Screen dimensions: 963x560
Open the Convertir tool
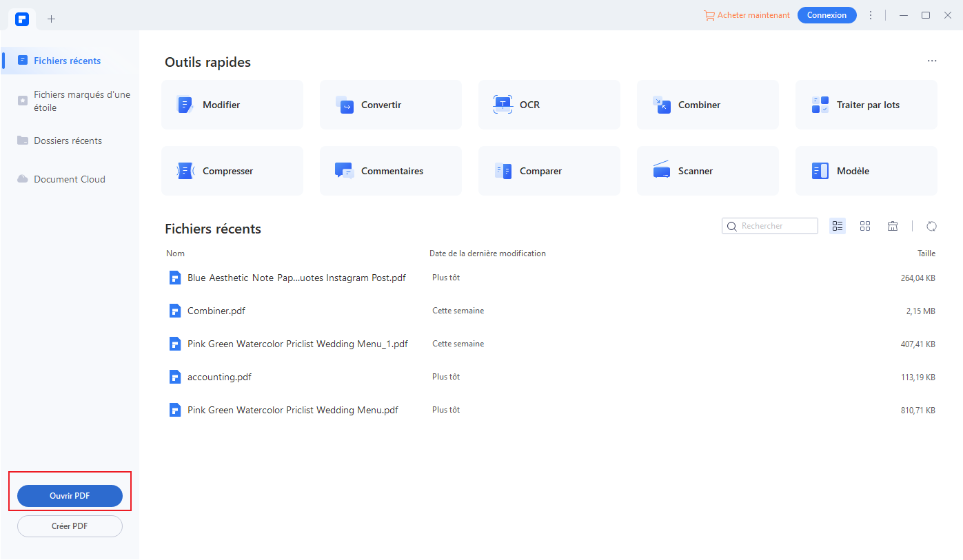(391, 105)
